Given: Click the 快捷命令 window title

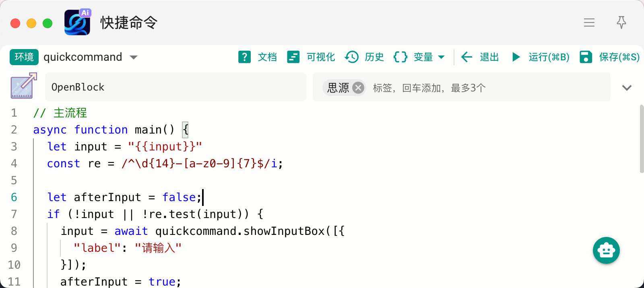Looking at the screenshot, I should tap(129, 23).
